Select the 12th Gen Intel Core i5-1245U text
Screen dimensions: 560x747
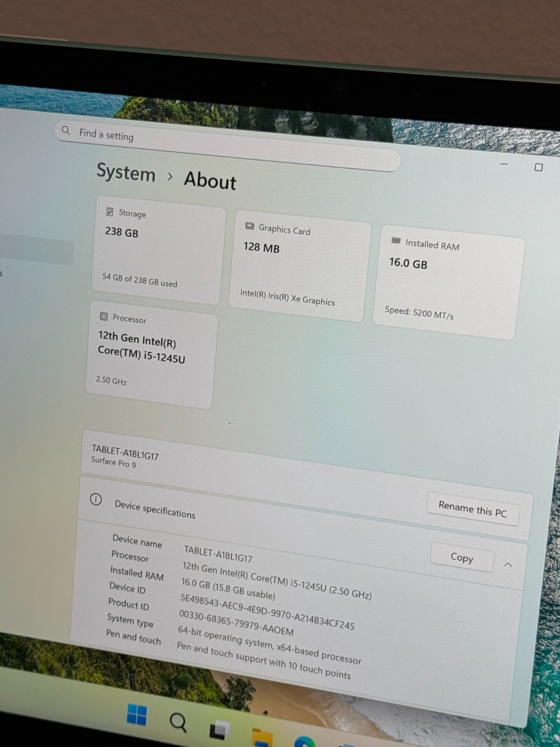point(141,347)
